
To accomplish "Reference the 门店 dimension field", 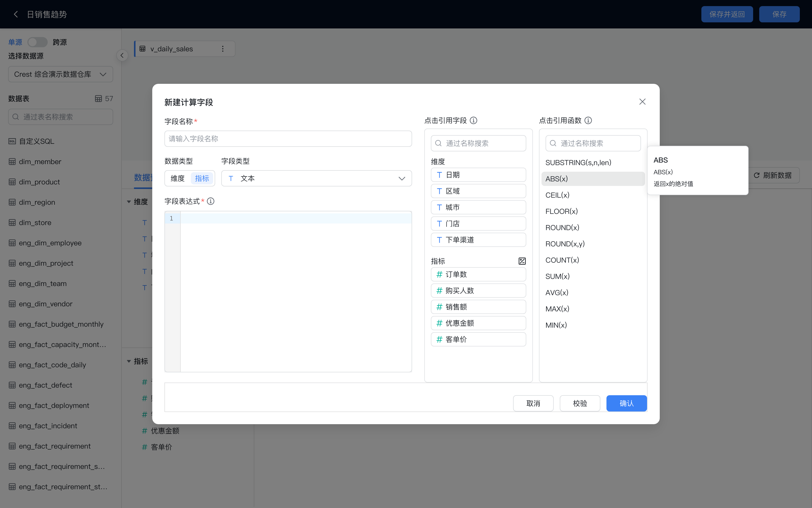I will coord(478,224).
